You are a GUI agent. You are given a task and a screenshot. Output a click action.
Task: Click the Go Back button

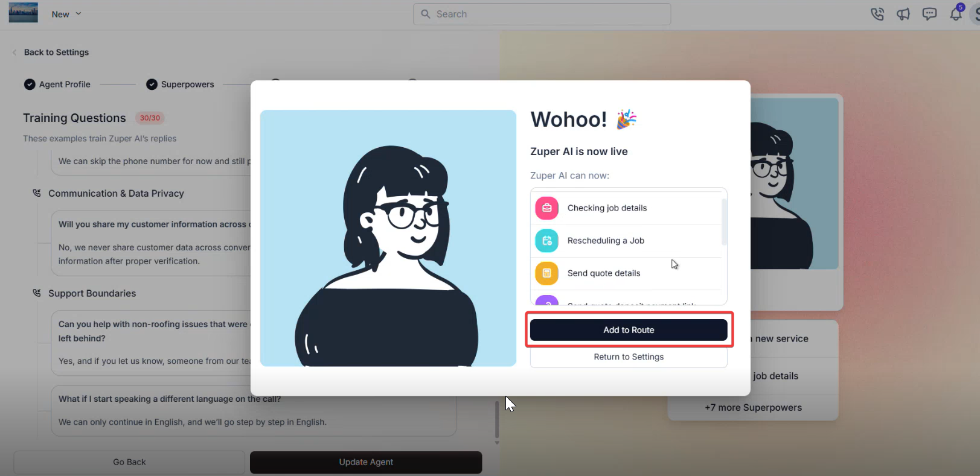(129, 462)
